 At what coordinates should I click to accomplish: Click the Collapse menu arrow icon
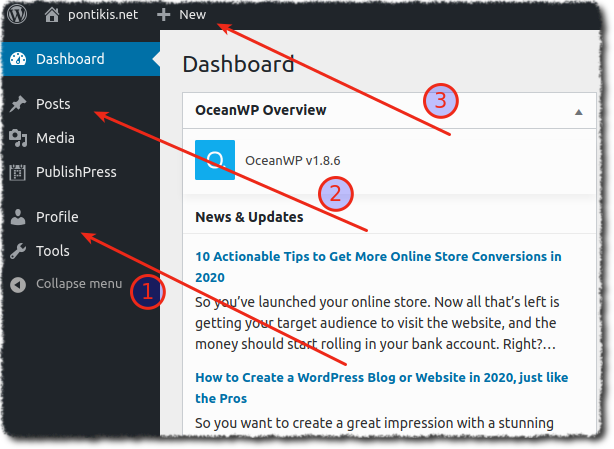(18, 285)
